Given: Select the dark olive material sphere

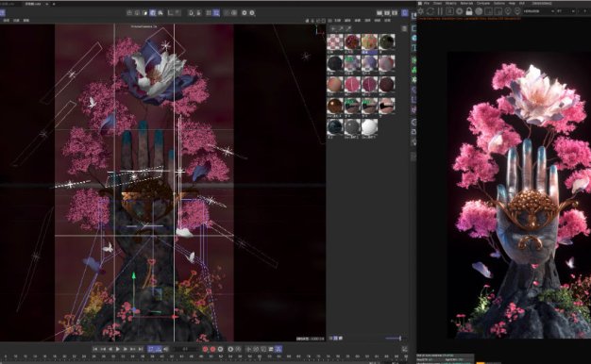Looking at the screenshot, I should 387,41.
